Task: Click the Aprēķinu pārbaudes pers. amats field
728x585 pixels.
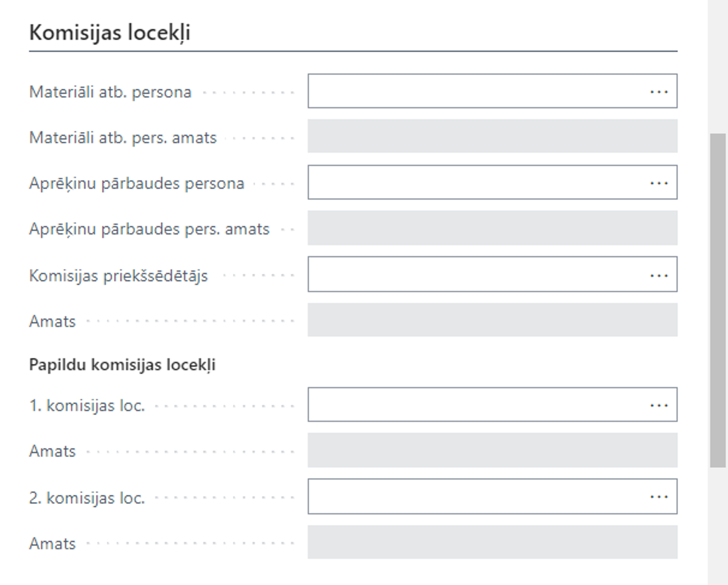Action: pyautogui.click(x=492, y=228)
